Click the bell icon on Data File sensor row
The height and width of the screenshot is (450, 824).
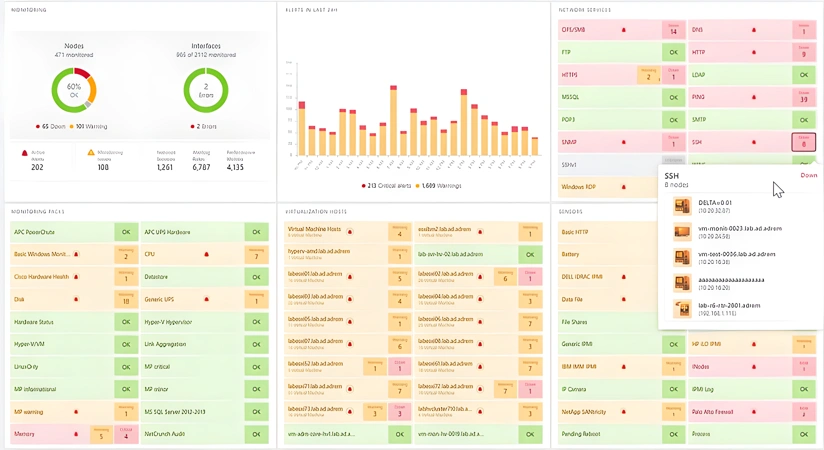tap(624, 300)
